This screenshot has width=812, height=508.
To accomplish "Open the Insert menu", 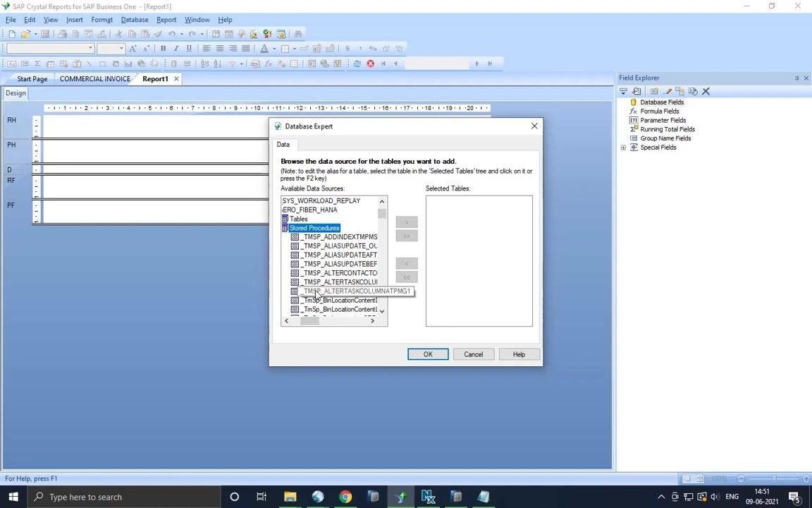I will [75, 20].
